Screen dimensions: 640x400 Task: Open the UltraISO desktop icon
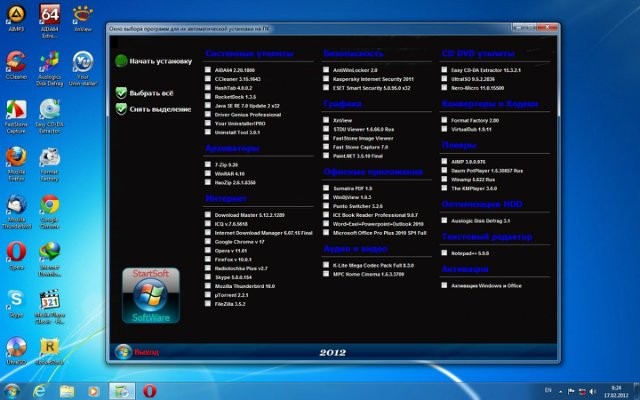point(16,351)
